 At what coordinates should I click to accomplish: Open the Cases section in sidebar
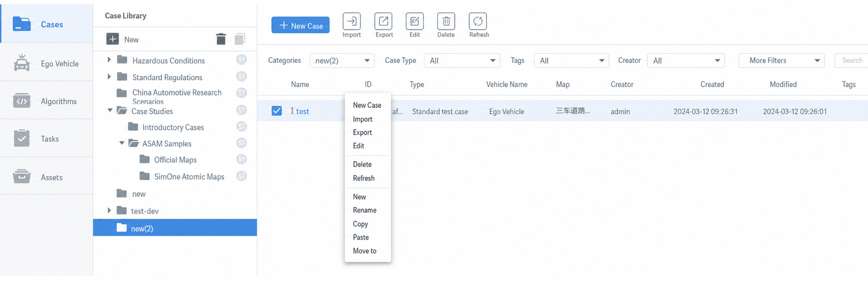[47, 24]
